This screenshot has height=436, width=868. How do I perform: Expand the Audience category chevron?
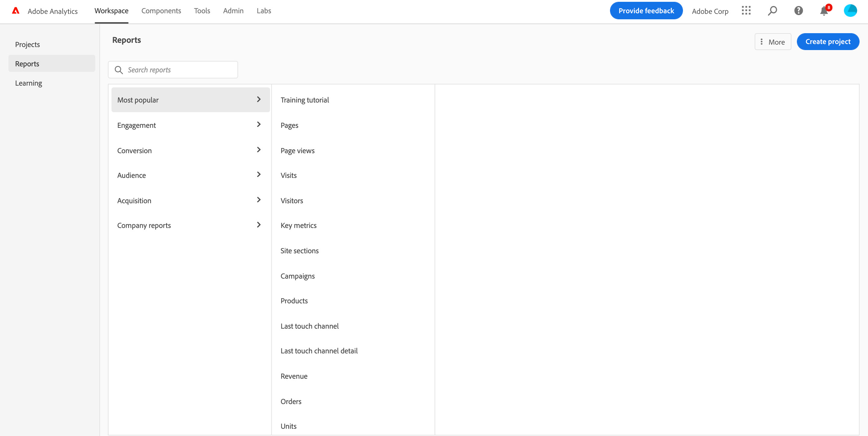pos(259,175)
